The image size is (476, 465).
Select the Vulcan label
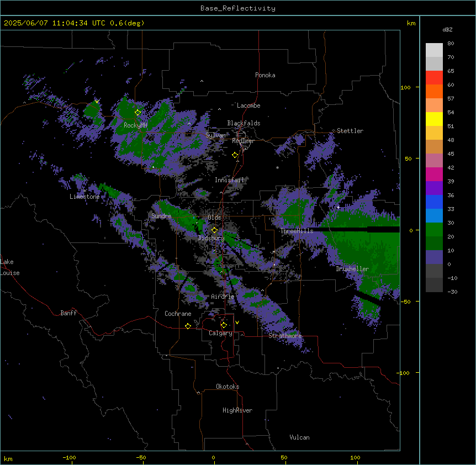299,437
